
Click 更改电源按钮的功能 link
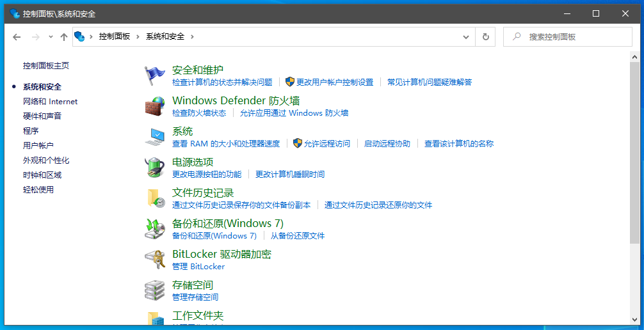pos(207,175)
